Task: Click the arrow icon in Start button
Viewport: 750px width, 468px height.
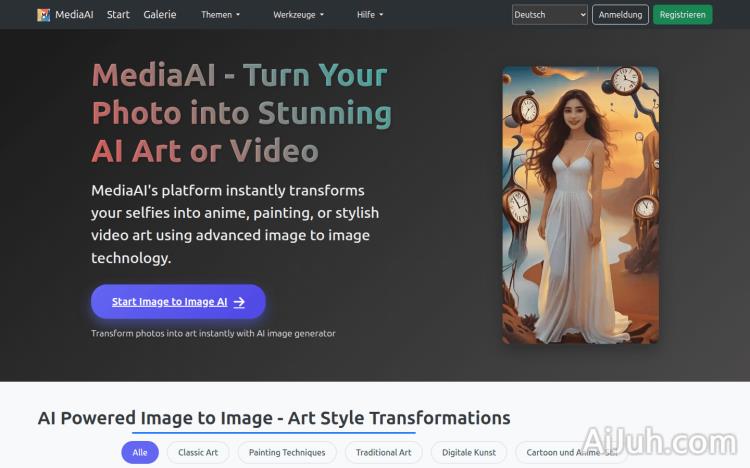Action: click(x=239, y=302)
